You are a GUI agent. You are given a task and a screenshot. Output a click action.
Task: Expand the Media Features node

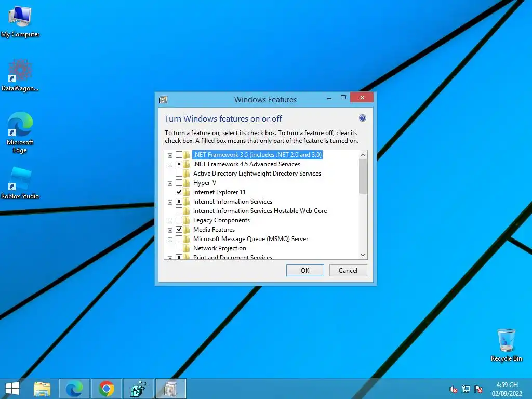pyautogui.click(x=170, y=230)
